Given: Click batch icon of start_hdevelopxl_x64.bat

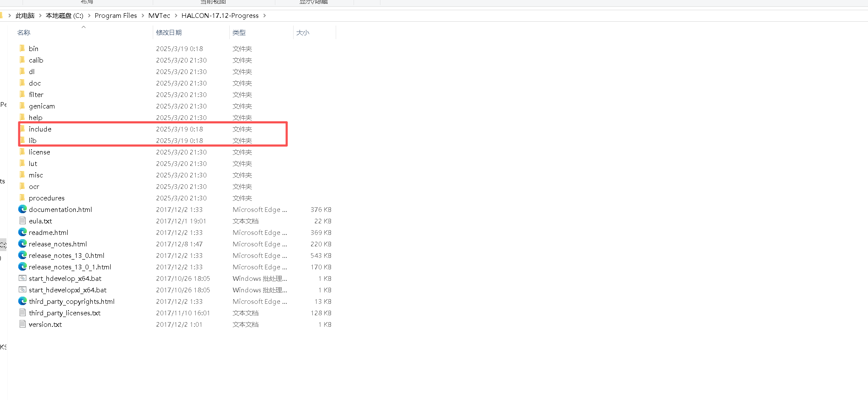Looking at the screenshot, I should (x=23, y=289).
